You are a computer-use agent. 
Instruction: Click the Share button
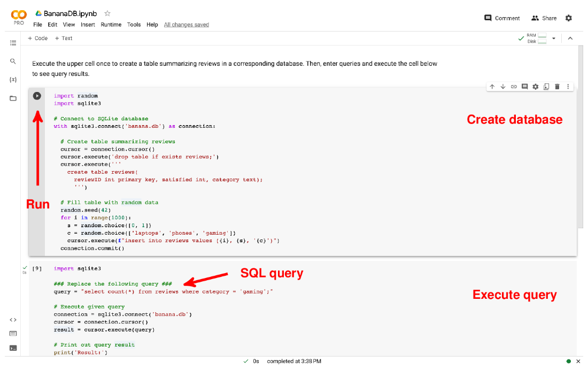(544, 18)
